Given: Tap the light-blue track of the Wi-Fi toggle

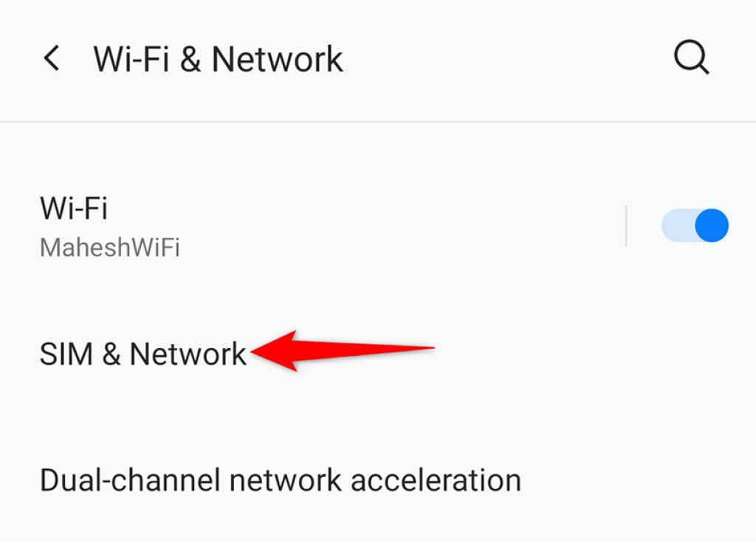Looking at the screenshot, I should (678, 225).
